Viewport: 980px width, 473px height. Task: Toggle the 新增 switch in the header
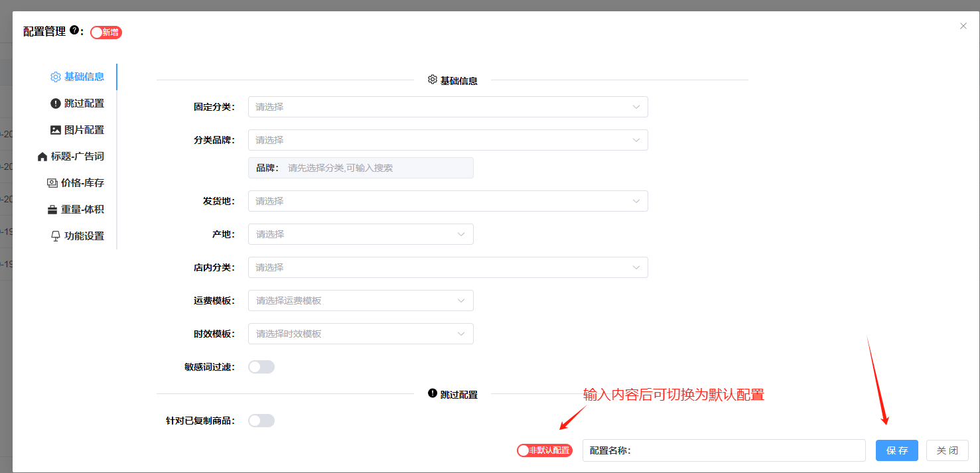(106, 33)
